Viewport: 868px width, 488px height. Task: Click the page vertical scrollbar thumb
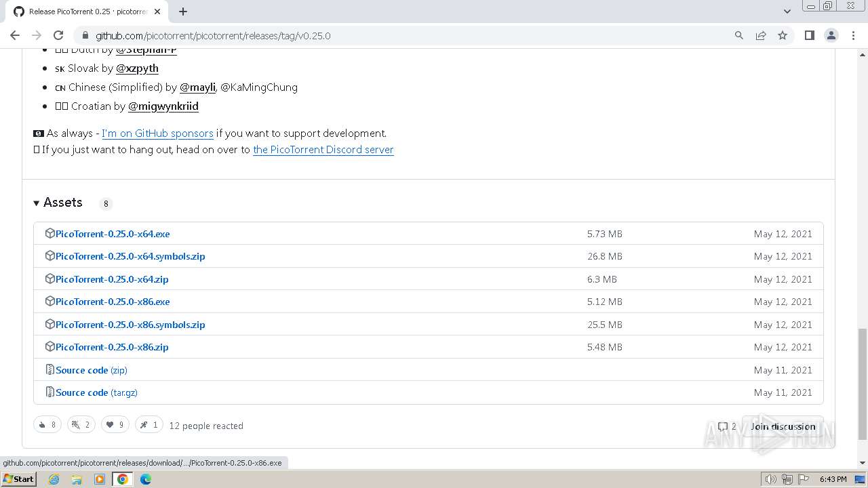click(862, 383)
